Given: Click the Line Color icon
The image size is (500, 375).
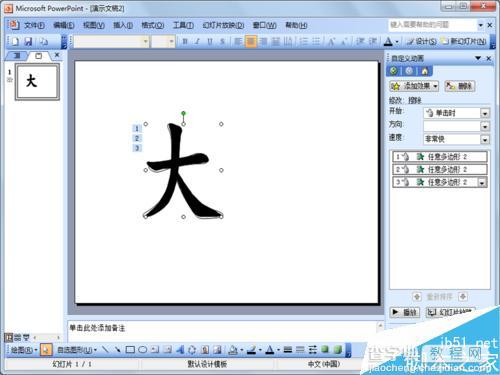Looking at the screenshot, I should 252,350.
